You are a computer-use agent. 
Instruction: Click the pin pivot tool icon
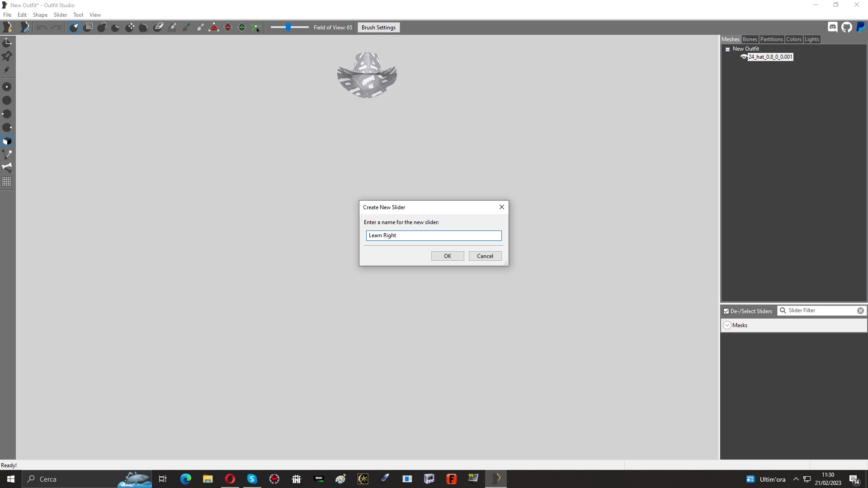(7, 56)
